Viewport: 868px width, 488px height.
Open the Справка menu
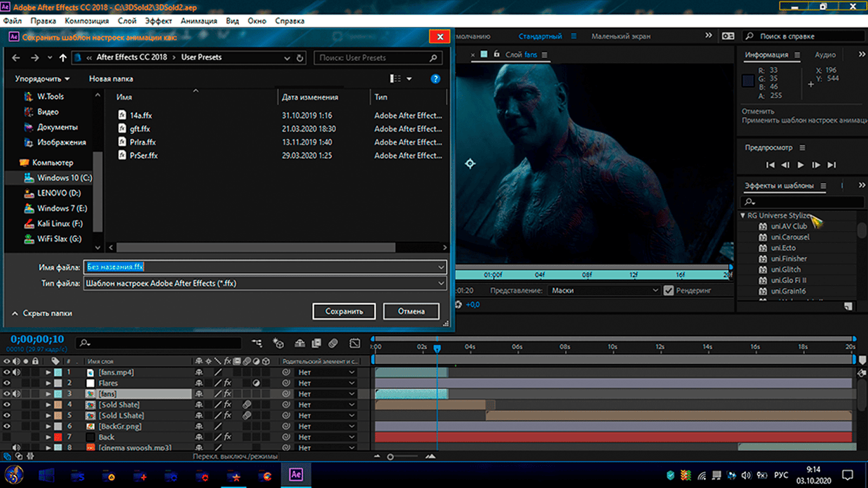290,20
